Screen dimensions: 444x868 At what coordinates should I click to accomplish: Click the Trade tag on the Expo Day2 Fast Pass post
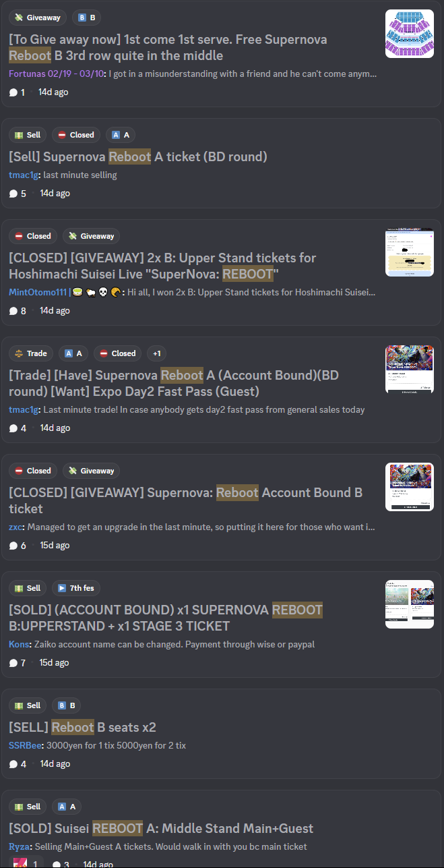pyautogui.click(x=31, y=353)
